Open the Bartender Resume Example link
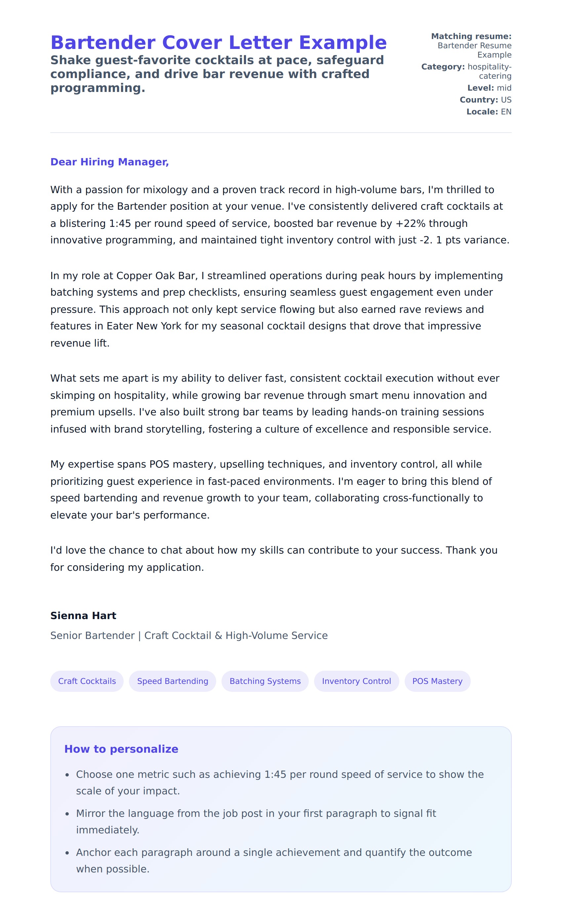Image resolution: width=562 pixels, height=924 pixels. [x=474, y=50]
